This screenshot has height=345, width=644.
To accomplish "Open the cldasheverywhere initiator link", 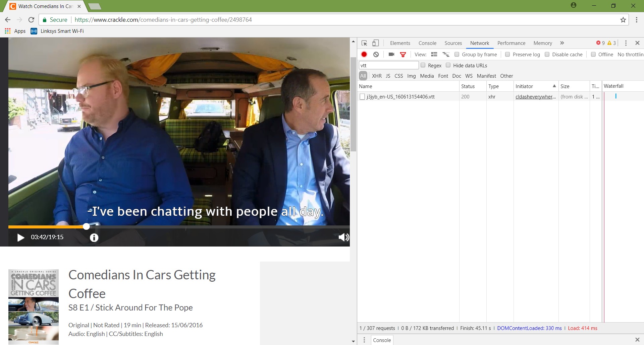I will point(536,97).
